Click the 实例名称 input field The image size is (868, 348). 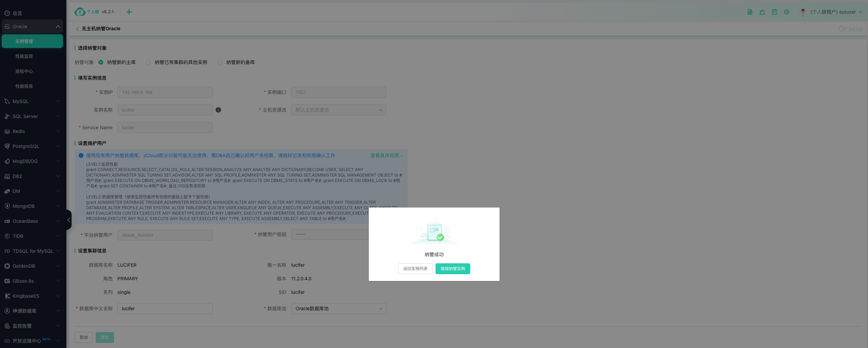165,110
